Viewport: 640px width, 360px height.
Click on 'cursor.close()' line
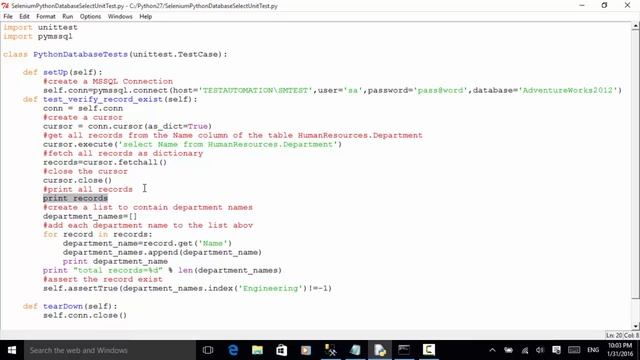click(78, 180)
